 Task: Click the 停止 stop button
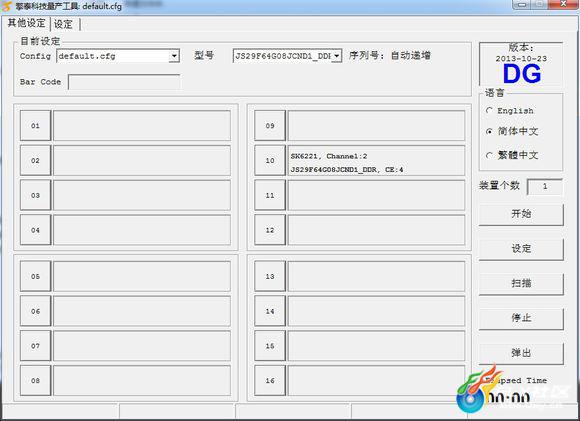(x=521, y=318)
